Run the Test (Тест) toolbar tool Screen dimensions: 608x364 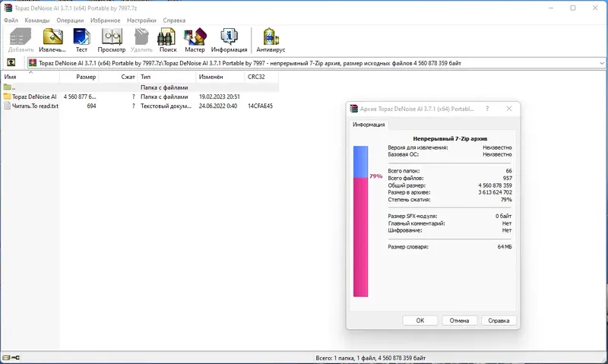point(81,40)
